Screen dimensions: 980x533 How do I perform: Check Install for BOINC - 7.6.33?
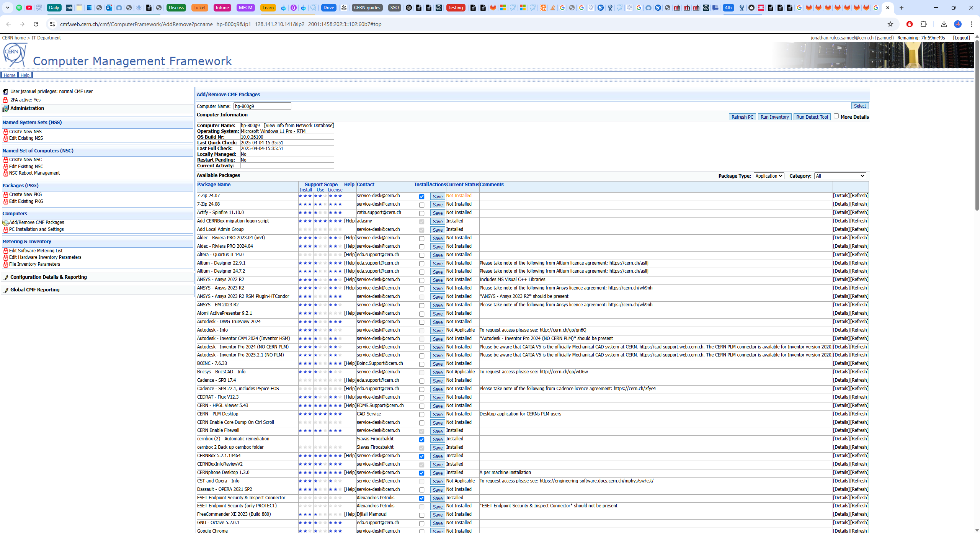pos(421,364)
